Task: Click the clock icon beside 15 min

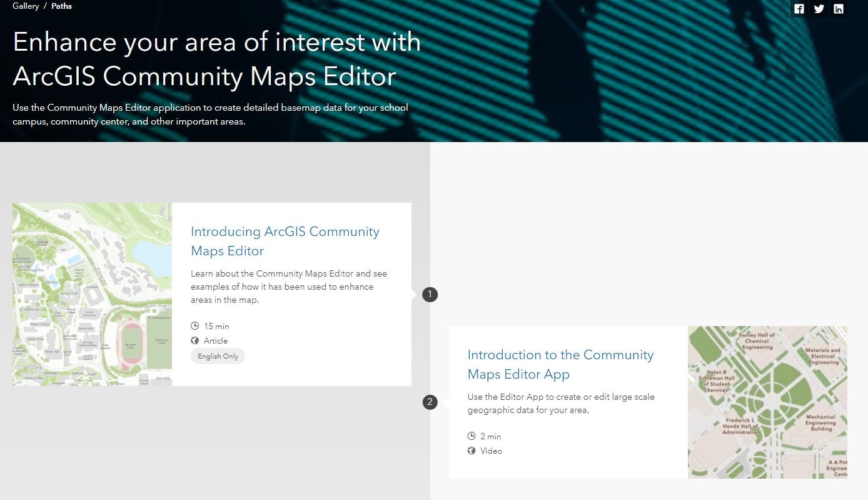Action: (x=194, y=326)
